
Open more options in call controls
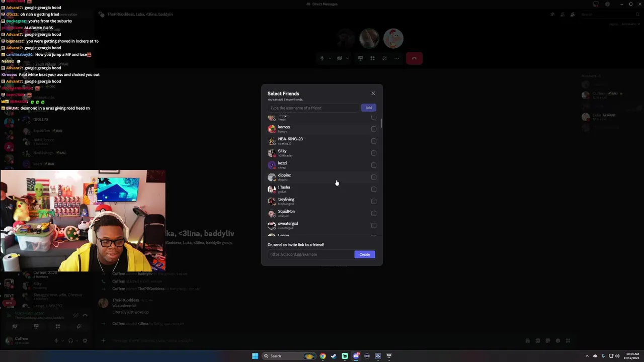click(x=396, y=58)
